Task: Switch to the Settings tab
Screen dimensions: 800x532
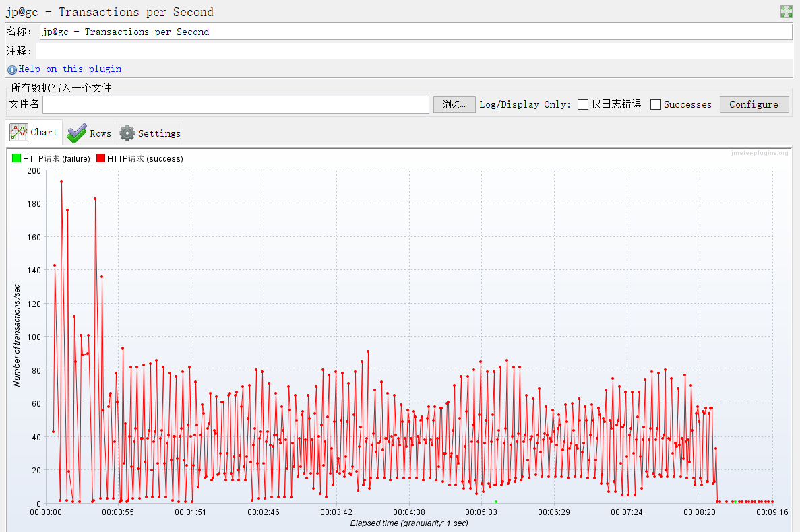Action: (x=150, y=133)
